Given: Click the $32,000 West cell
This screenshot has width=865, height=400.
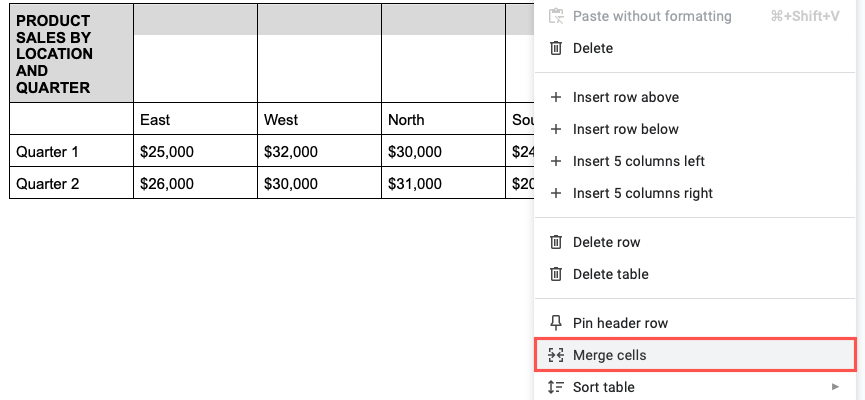Looking at the screenshot, I should pos(319,152).
